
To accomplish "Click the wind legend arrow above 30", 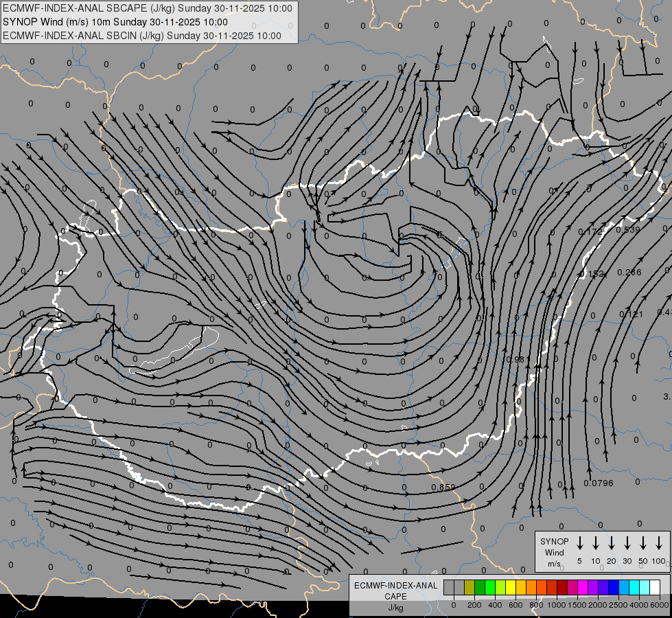I will pos(627,543).
